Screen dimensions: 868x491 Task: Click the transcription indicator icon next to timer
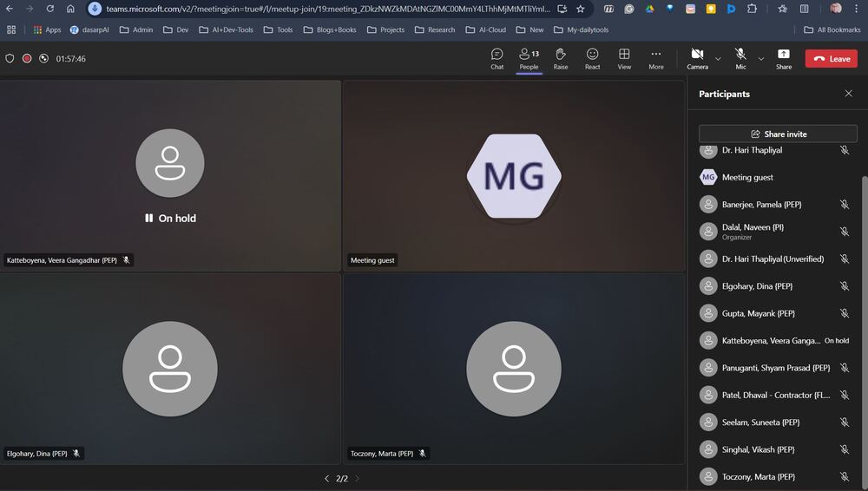[43, 59]
